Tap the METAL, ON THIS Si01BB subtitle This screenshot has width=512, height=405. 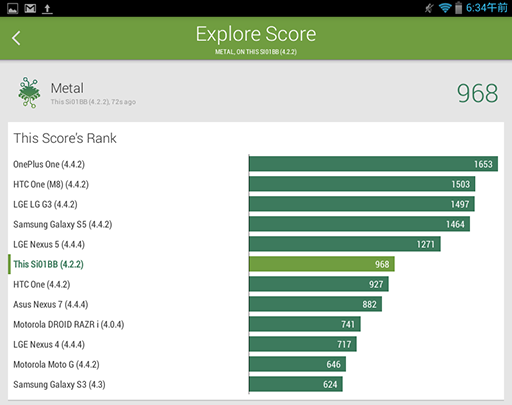[256, 52]
